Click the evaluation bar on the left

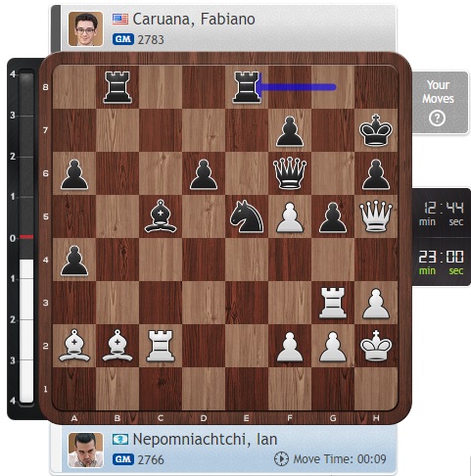click(x=26, y=237)
